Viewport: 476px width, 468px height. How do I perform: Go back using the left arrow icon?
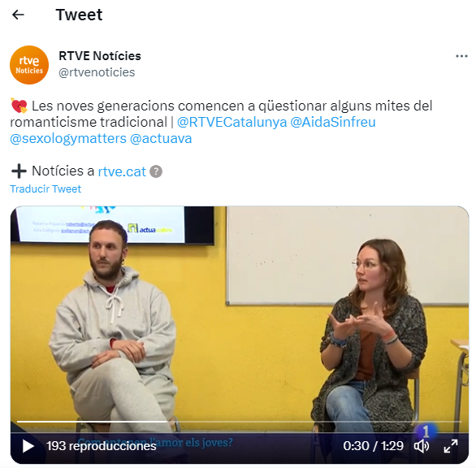(18, 15)
